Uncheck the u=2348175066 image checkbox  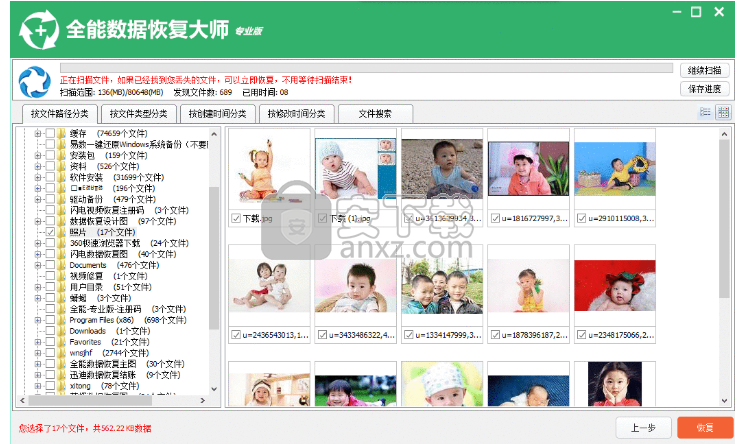[582, 335]
